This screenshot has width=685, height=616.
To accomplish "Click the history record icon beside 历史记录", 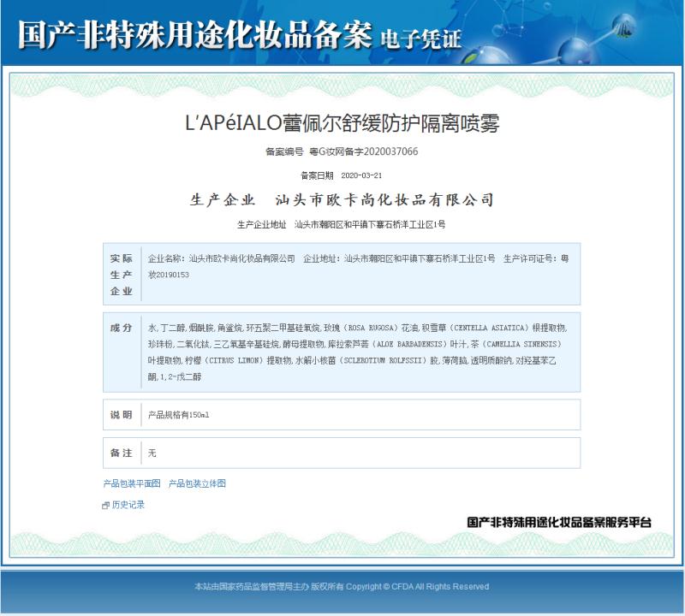I will click(105, 505).
